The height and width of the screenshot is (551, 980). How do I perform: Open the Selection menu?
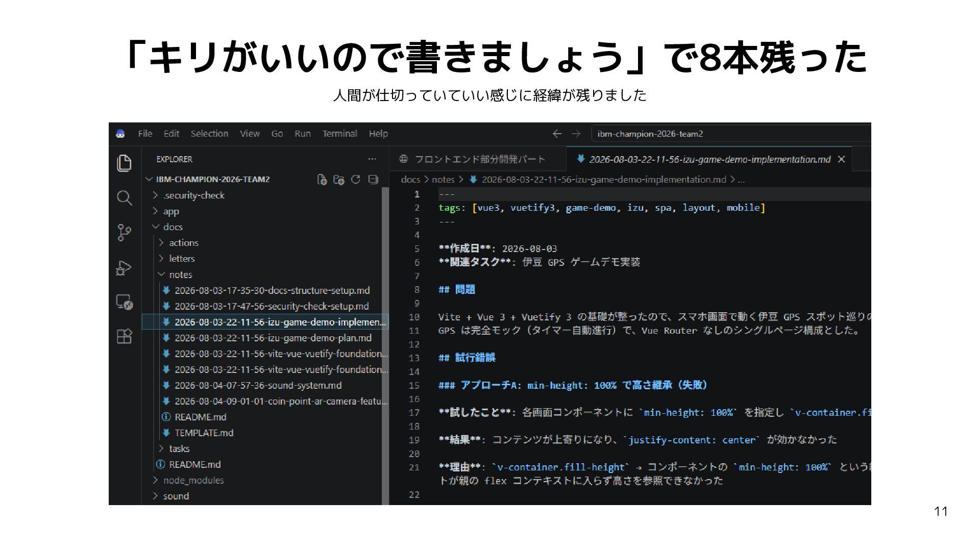tap(209, 134)
